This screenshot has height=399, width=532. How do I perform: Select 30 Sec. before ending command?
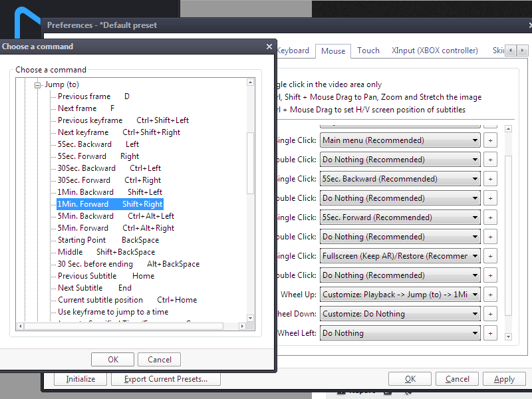[x=128, y=264]
